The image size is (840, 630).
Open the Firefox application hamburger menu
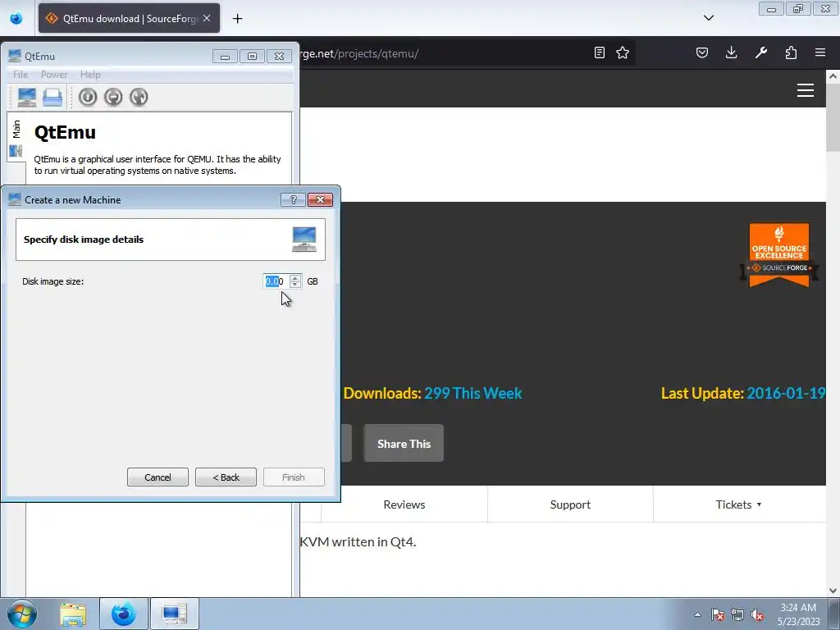(820, 52)
